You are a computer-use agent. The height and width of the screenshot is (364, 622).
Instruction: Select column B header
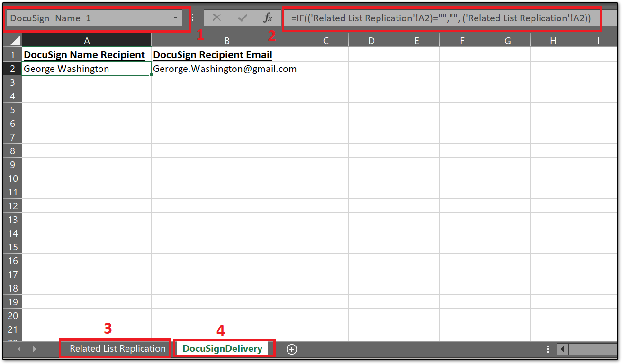[227, 41]
